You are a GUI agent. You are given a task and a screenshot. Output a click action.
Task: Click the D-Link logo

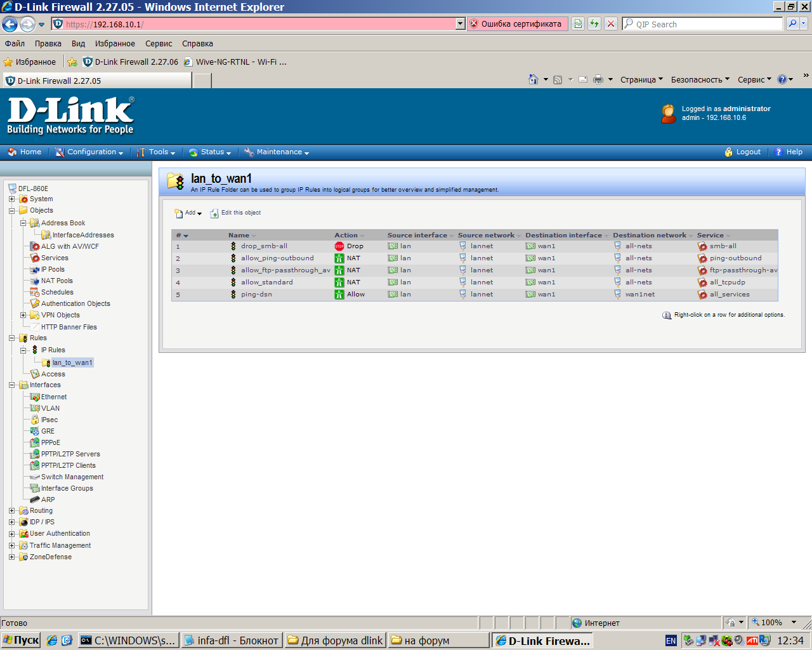coord(70,116)
